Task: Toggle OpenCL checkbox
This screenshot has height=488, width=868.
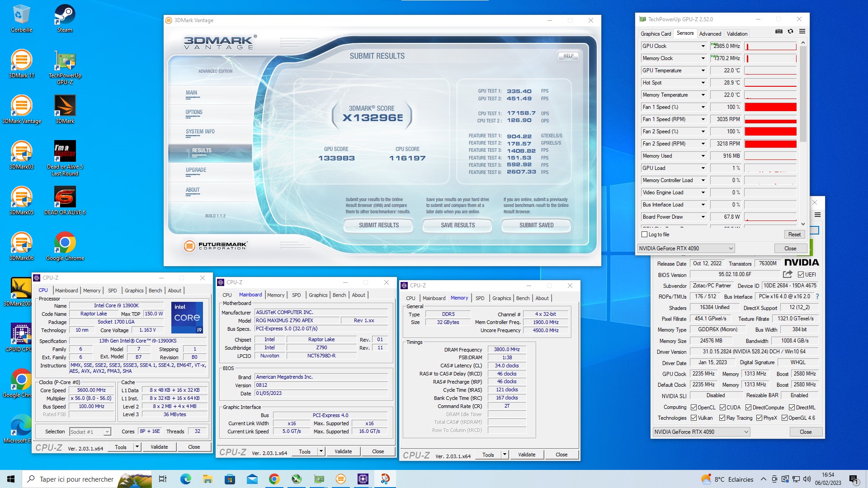Action: coord(693,408)
